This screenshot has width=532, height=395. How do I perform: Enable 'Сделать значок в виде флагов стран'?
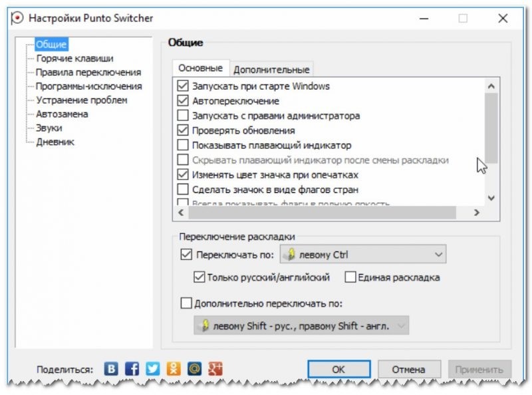point(183,189)
